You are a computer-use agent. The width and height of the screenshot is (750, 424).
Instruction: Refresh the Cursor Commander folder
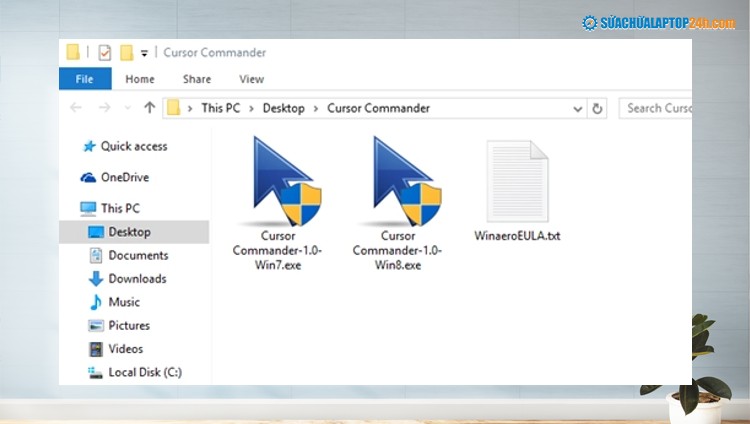pos(597,109)
